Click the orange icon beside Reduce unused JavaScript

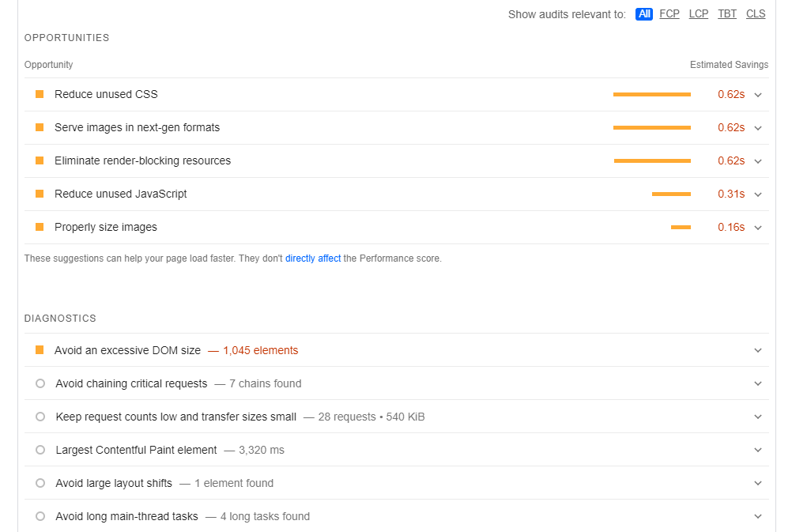click(x=39, y=194)
